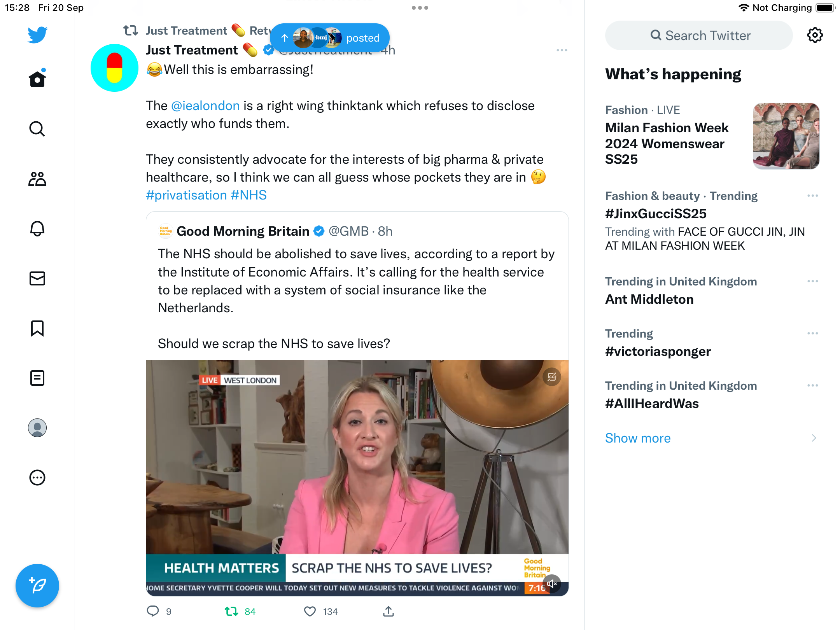The image size is (840, 630).
Task: Open the Profile avatar icon in sidebar
Action: pos(37,428)
